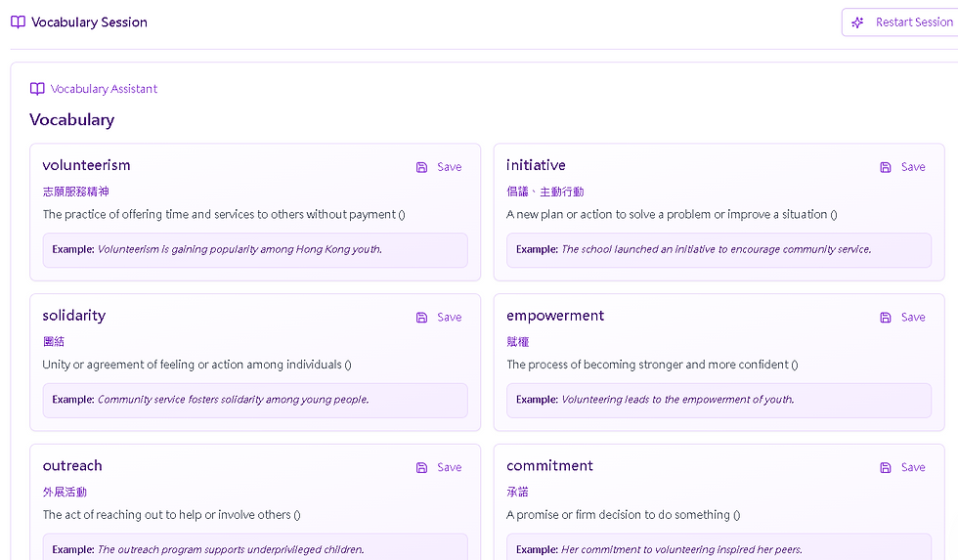Click the Chinese translation under volunteerism
Screen dimensions: 958x560
click(76, 192)
